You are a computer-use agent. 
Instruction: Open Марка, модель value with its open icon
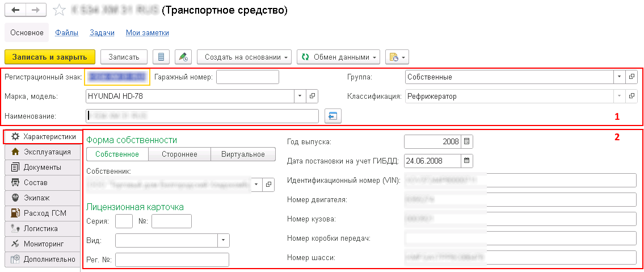coord(312,96)
